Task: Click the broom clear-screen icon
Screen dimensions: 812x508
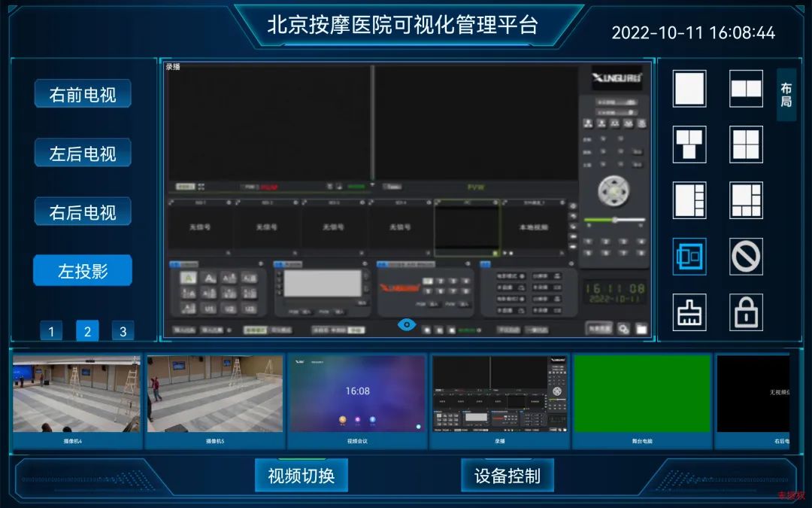Action: click(689, 312)
